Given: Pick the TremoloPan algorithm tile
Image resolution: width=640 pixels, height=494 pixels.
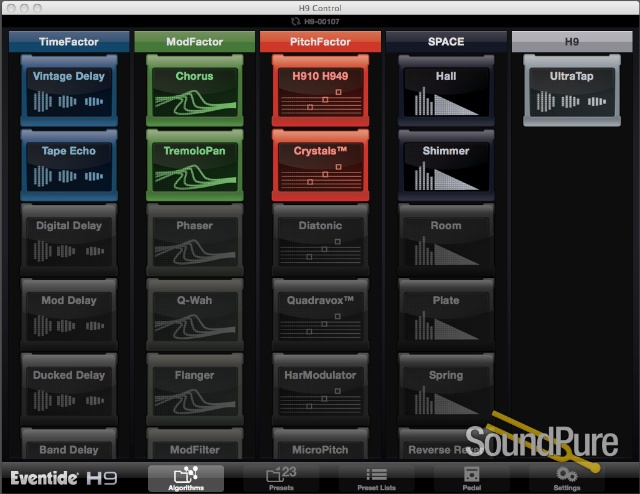Looking at the screenshot, I should pyautogui.click(x=194, y=166).
